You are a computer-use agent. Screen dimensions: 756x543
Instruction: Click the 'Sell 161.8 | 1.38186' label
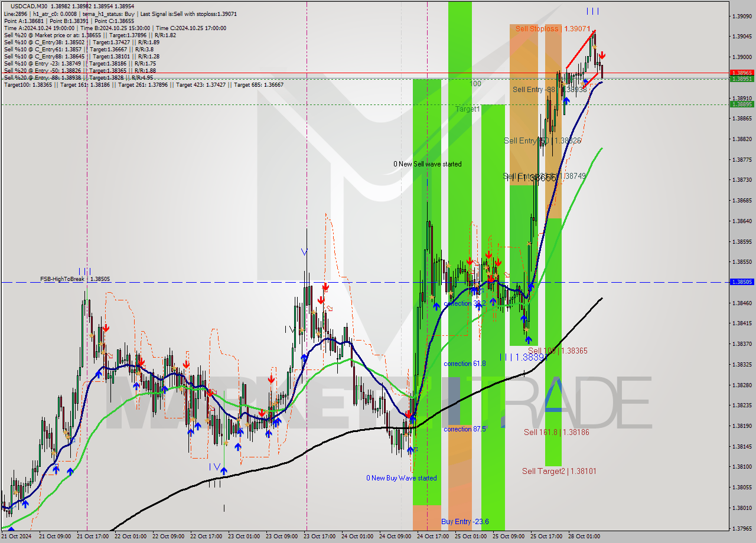click(556, 432)
